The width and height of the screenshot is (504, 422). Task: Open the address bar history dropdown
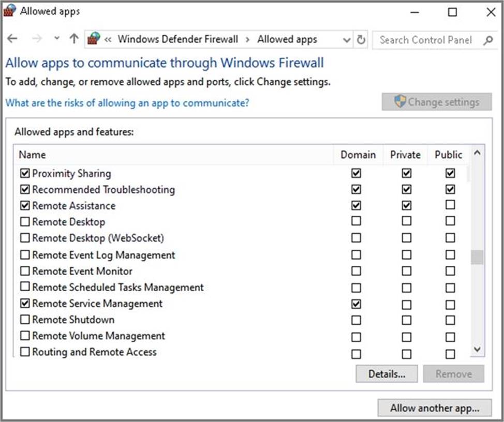click(x=347, y=39)
